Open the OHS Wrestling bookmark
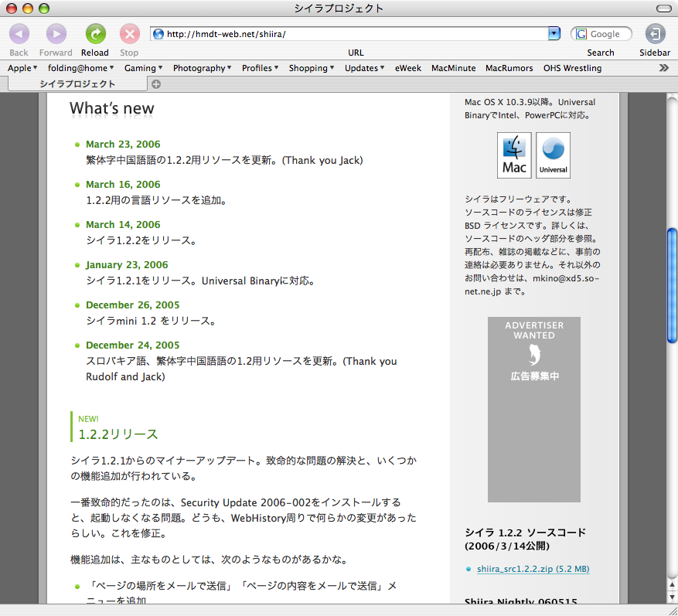 tap(572, 68)
